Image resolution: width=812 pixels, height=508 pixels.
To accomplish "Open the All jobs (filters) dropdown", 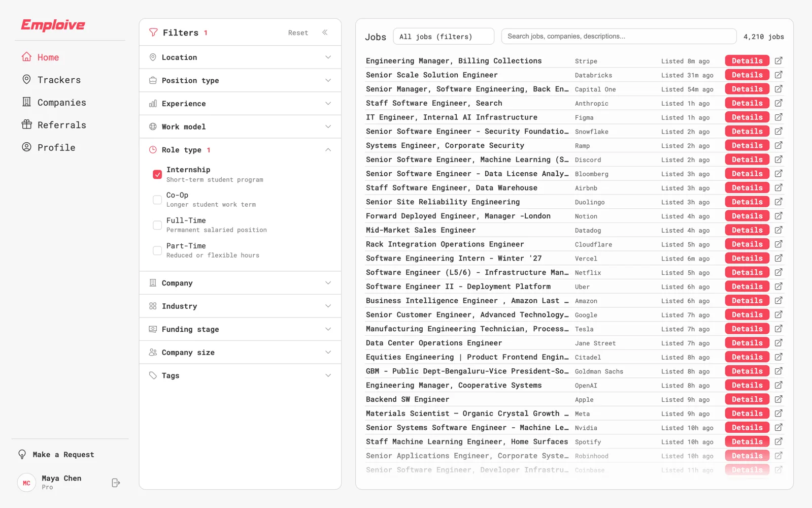I will (x=444, y=37).
